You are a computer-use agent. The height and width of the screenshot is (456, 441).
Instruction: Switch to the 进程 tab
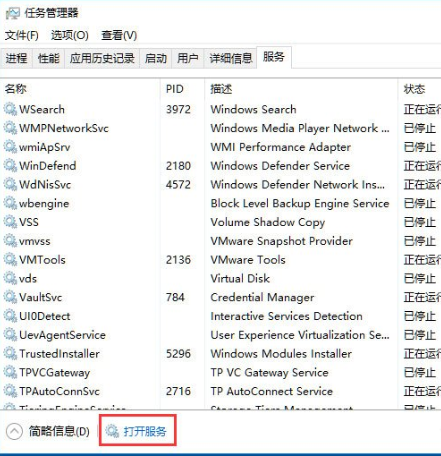click(x=16, y=58)
